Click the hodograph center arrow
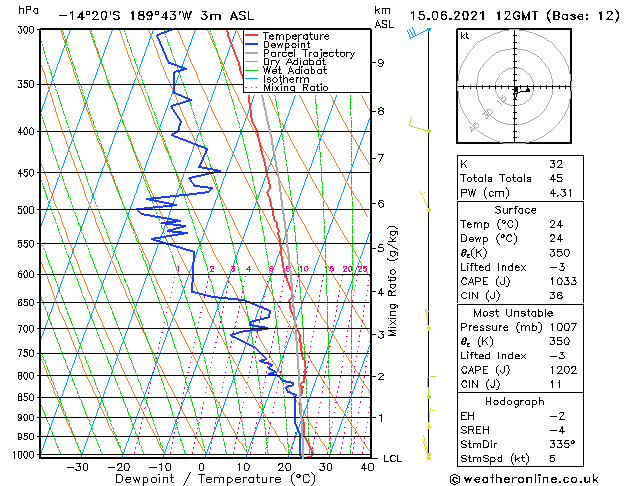Screen dimensions: 629x486 point(522,91)
